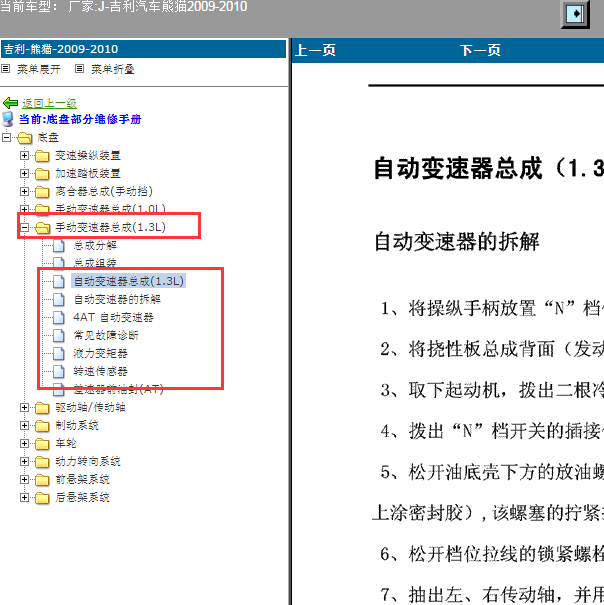Click the 转速传感器 page icon

tap(59, 372)
